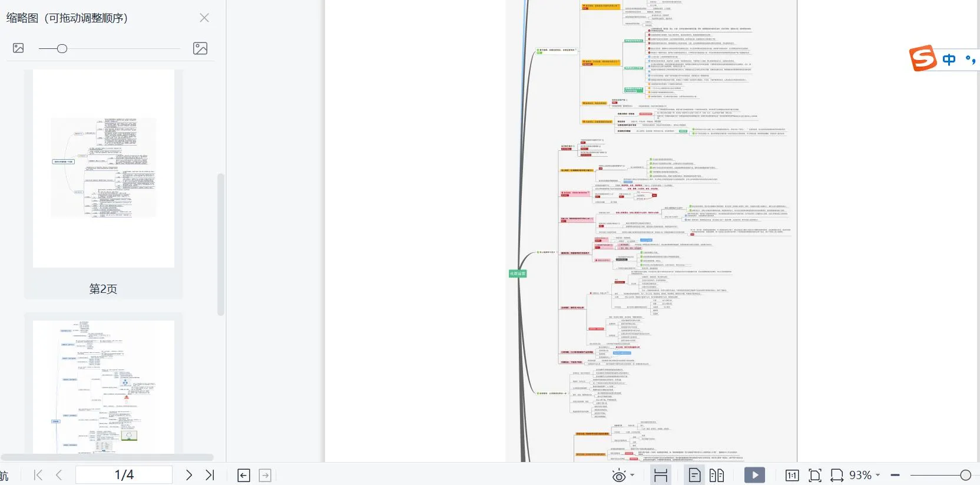
Task: Switch to two-page view
Action: tap(717, 475)
